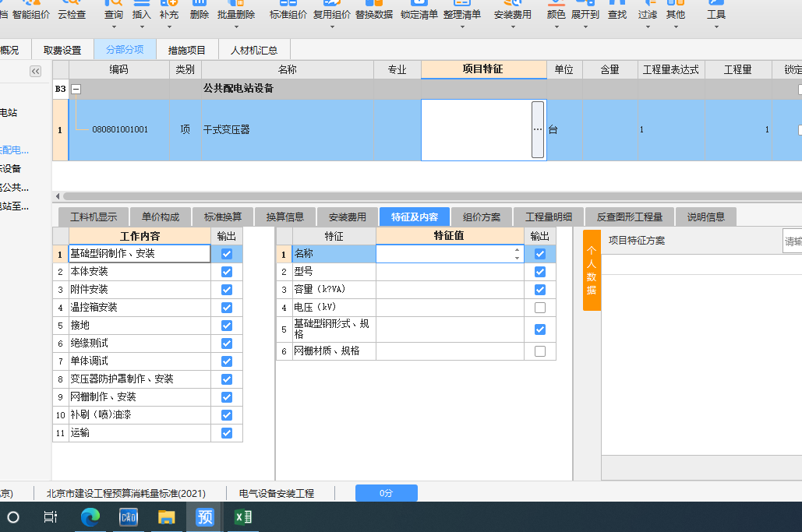Open the 智能组价 toolbar item
This screenshot has height=532, width=802.
pos(31,10)
